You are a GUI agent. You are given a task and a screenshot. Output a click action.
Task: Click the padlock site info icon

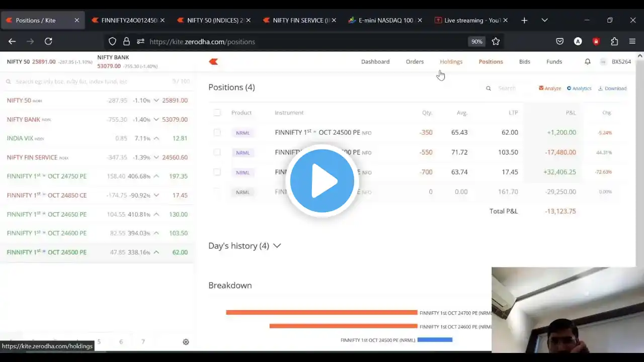pyautogui.click(x=126, y=42)
